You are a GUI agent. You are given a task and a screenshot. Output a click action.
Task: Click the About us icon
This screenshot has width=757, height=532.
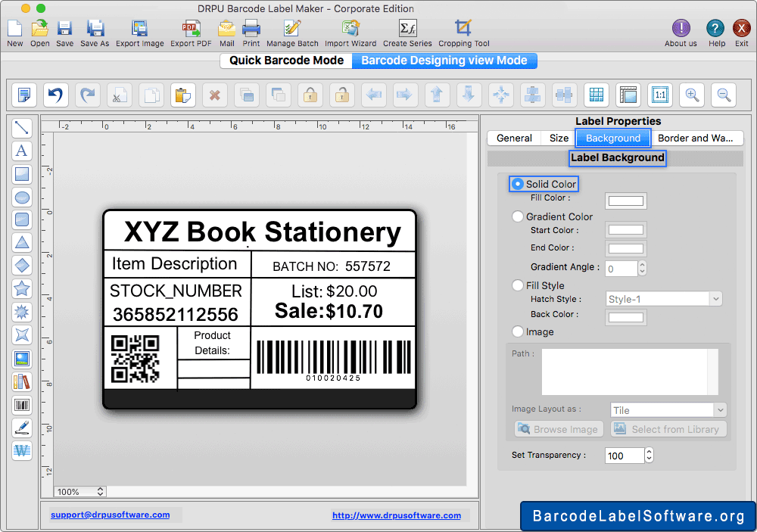coord(681,29)
